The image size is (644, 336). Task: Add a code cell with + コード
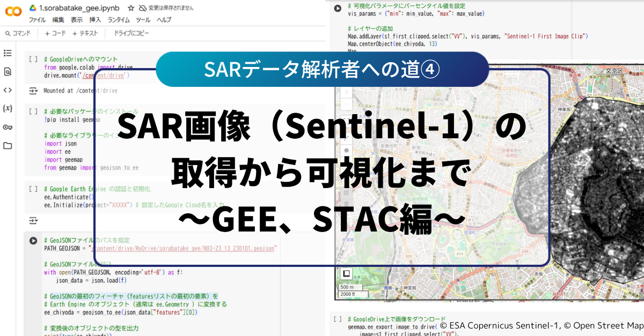coord(55,33)
